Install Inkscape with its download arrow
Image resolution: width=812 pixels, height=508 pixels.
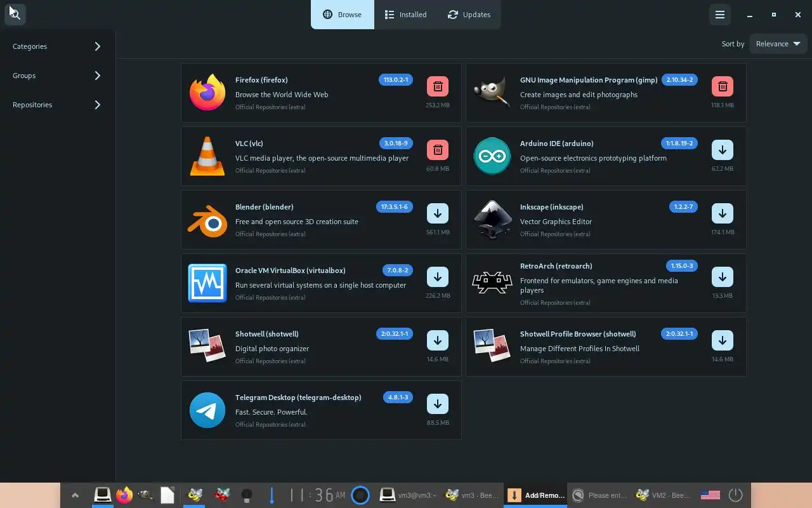pyautogui.click(x=722, y=213)
